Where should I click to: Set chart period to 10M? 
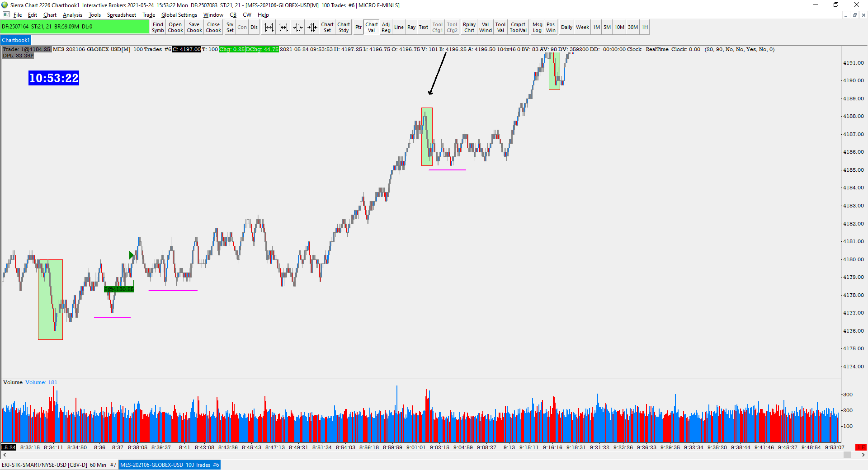point(619,27)
